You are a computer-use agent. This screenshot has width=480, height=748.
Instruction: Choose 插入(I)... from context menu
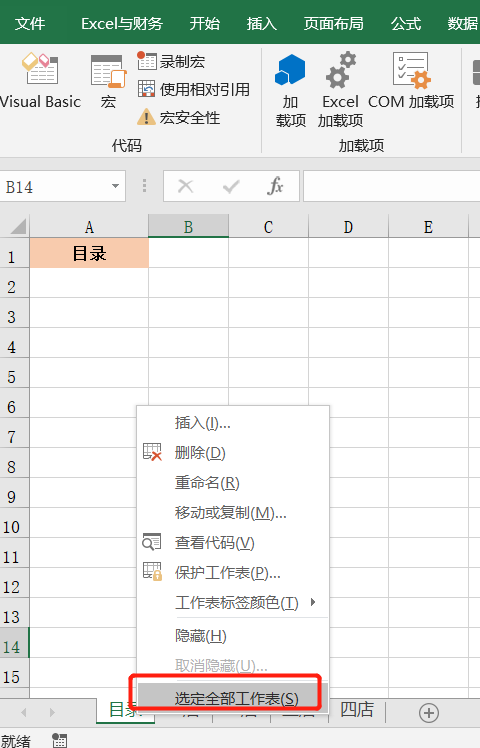click(x=233, y=423)
